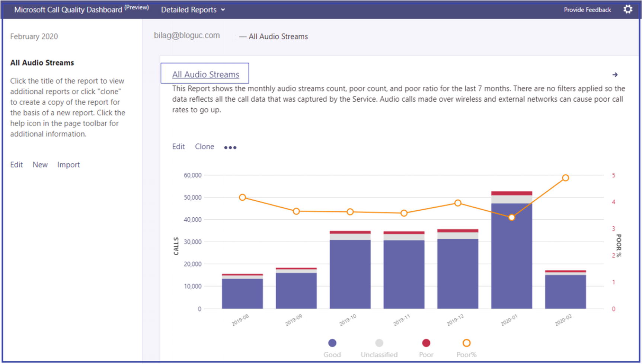642x364 pixels.
Task: Click Edit in the left sidebar
Action: click(x=16, y=165)
